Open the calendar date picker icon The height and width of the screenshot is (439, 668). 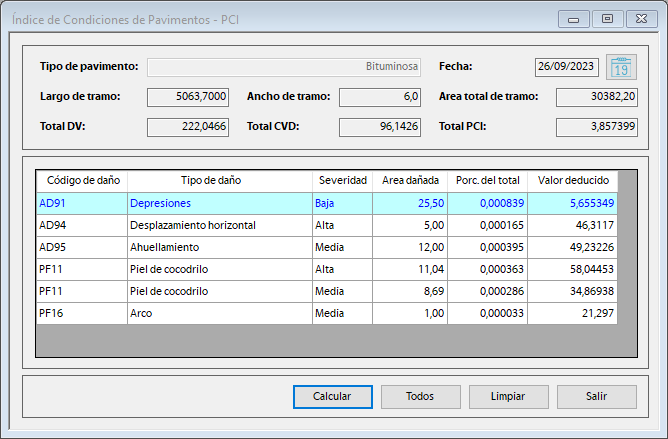[x=620, y=67]
